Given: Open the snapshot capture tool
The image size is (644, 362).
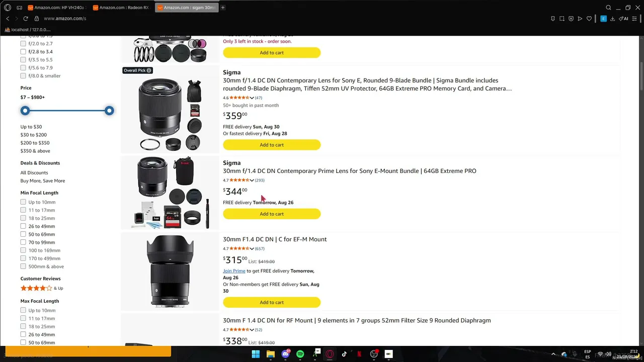Looking at the screenshot, I should [x=561, y=19].
